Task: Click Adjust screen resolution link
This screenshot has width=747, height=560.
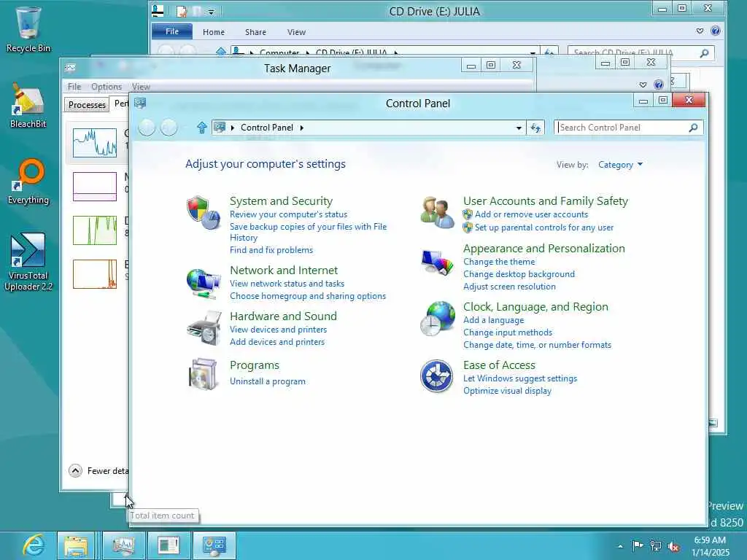Action: [x=509, y=287]
